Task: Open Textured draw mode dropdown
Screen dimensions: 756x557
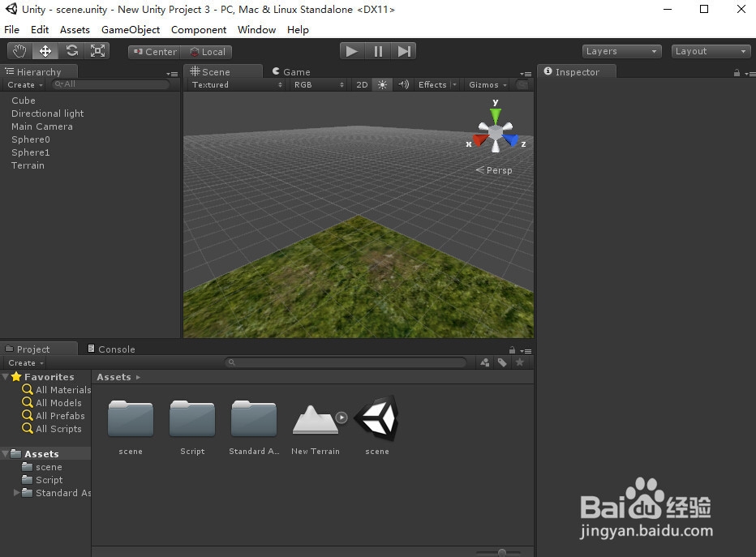Action: [x=237, y=85]
